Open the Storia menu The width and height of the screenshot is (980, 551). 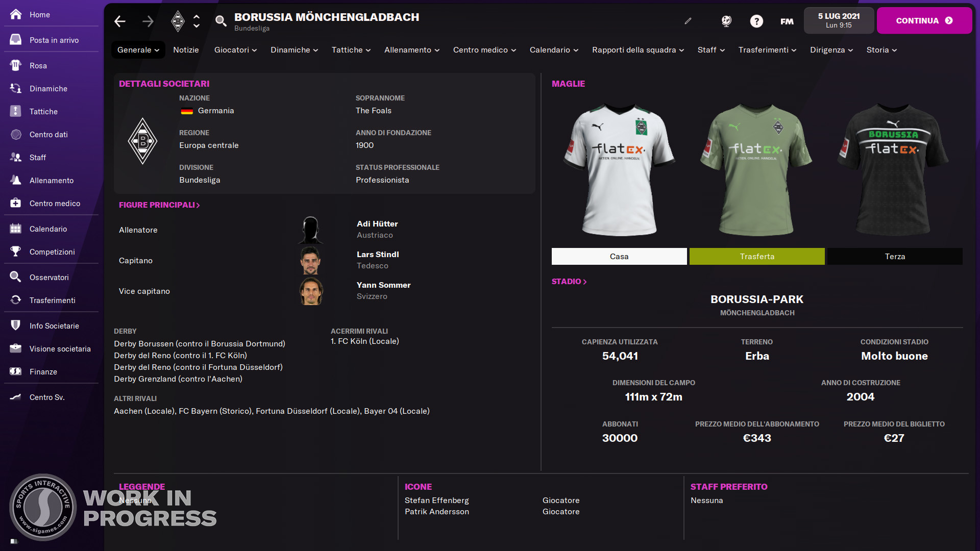[x=881, y=50]
